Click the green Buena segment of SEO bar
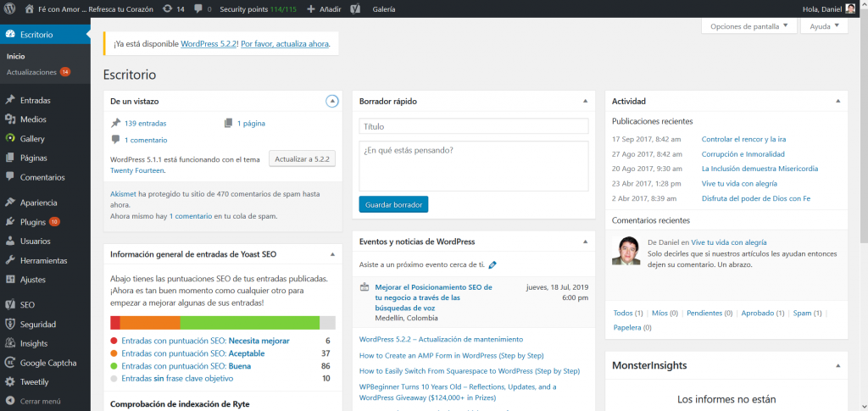Image resolution: width=868 pixels, height=411 pixels. [x=249, y=323]
